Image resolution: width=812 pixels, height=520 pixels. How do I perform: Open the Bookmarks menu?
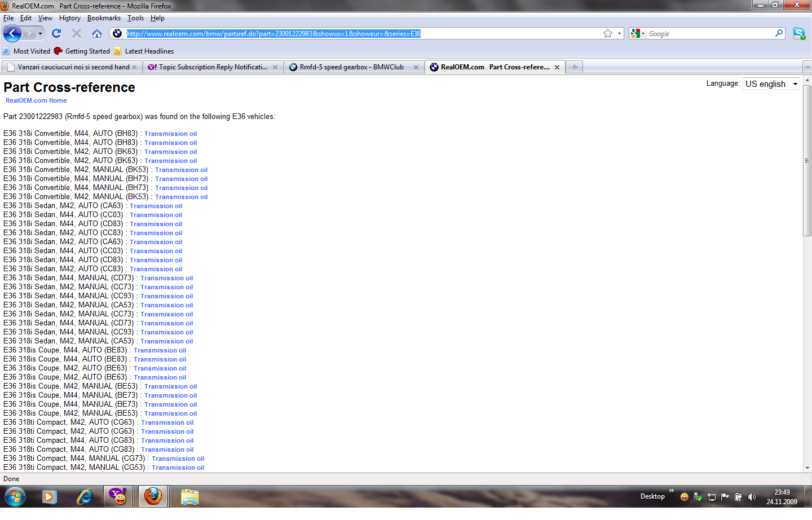pyautogui.click(x=104, y=18)
